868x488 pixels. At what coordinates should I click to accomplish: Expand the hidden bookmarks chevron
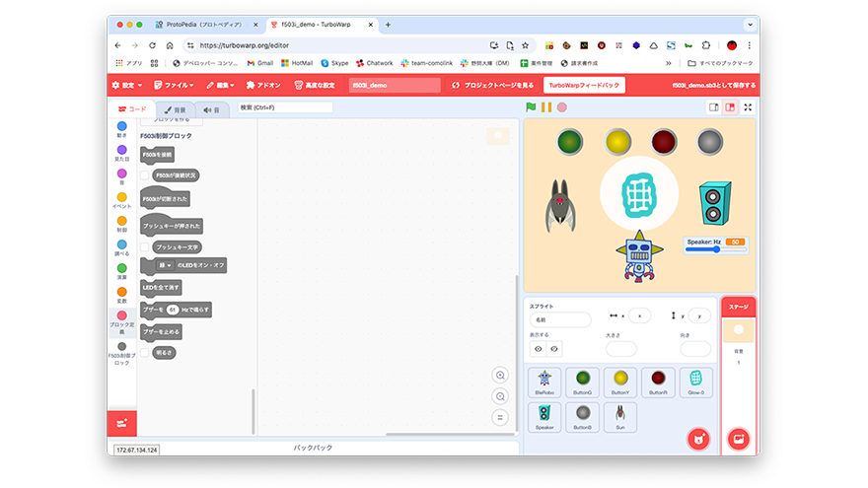668,63
